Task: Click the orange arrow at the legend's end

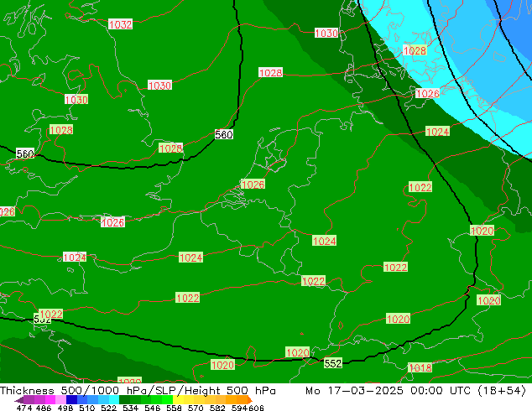Action: (x=250, y=399)
